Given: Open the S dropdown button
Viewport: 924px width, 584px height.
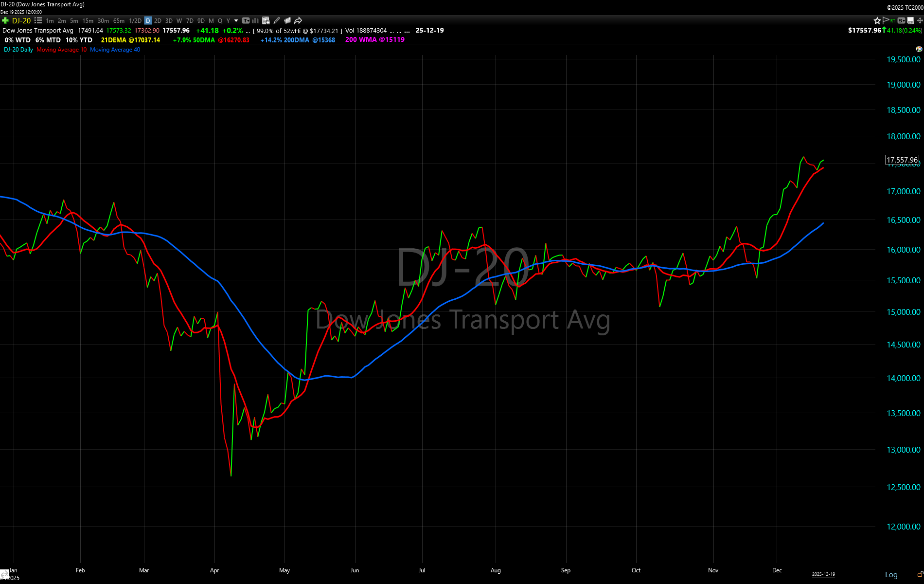Looking at the screenshot, I should coord(902,20).
